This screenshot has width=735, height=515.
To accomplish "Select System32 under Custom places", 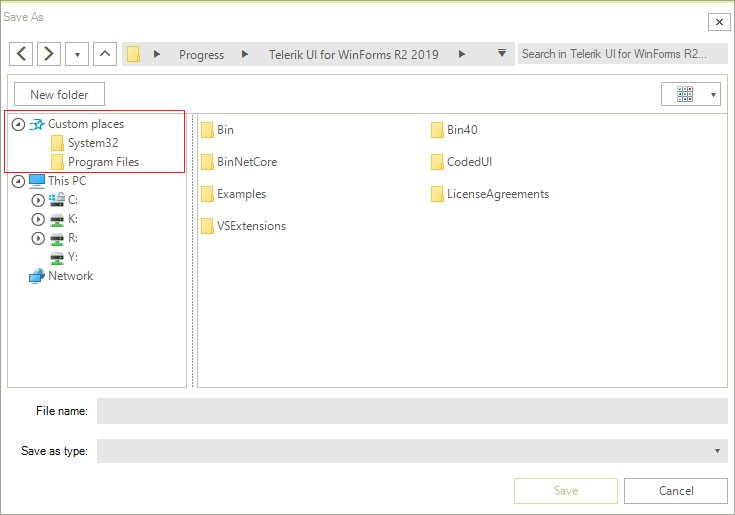I will pyautogui.click(x=93, y=143).
